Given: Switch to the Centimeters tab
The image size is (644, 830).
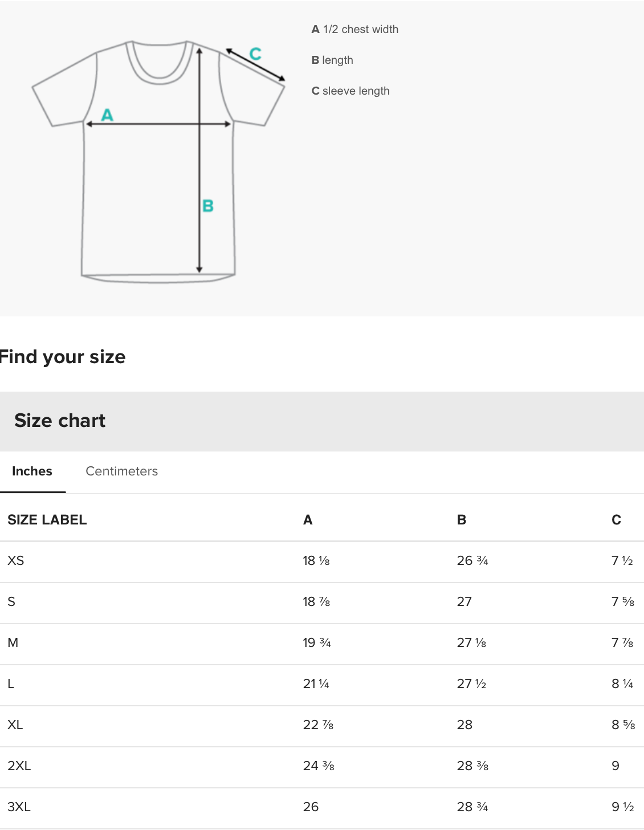Looking at the screenshot, I should [x=121, y=471].
